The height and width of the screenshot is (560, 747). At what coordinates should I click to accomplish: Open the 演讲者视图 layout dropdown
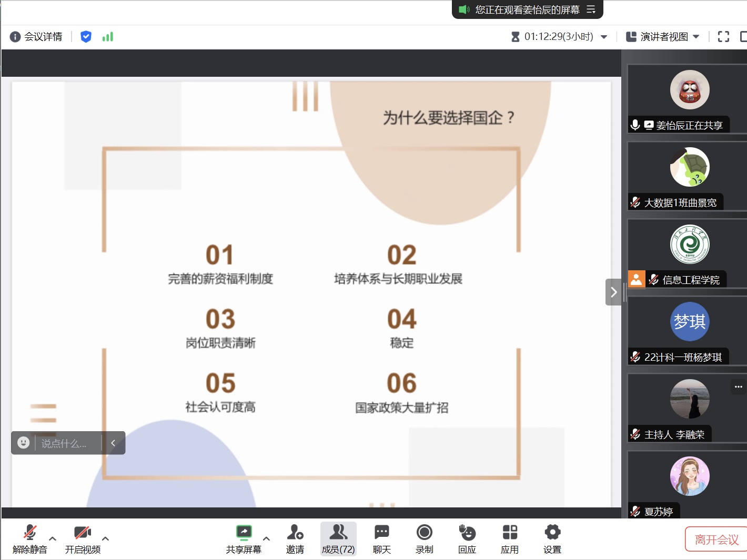point(663,37)
